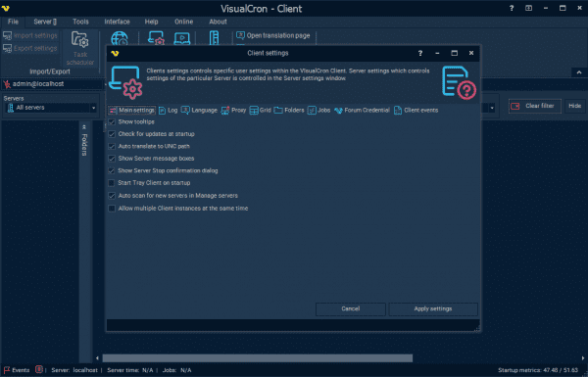
Task: Click the large monitor gear icon in dialog
Action: tap(126, 82)
